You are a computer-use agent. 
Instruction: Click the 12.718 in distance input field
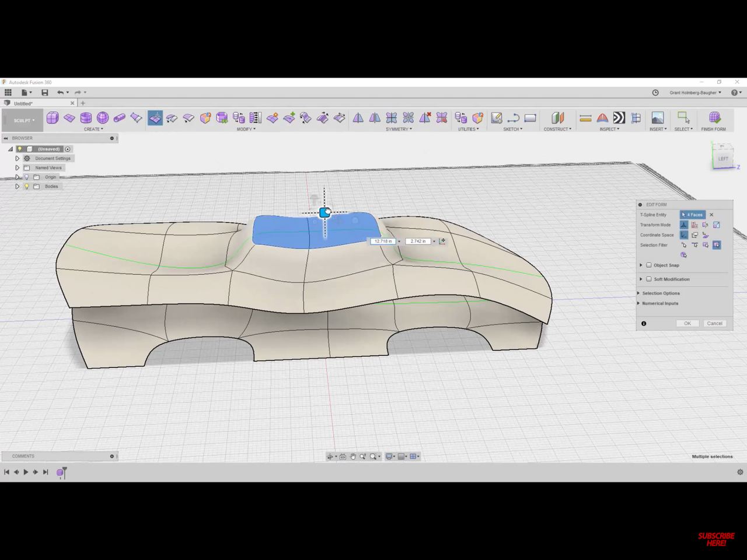point(383,241)
